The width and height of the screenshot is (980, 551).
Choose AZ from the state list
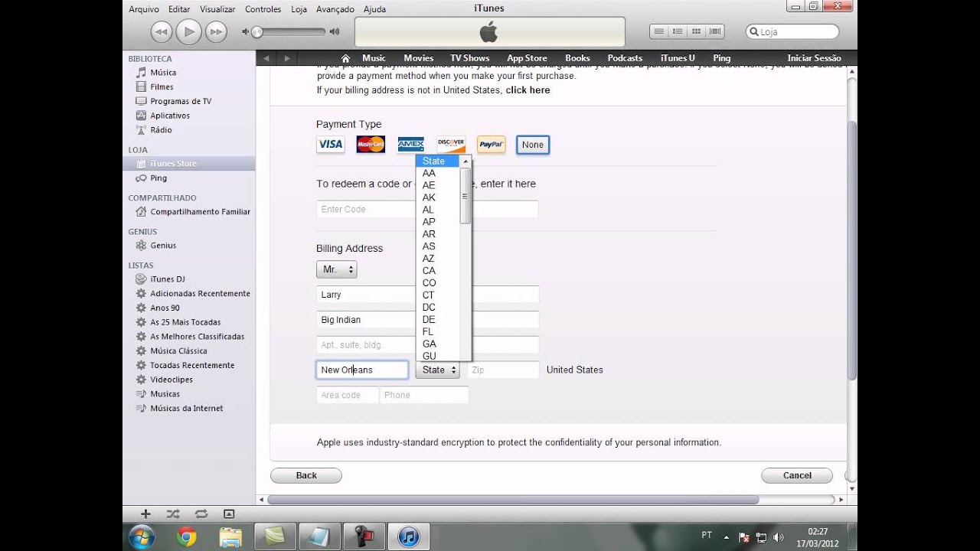click(x=428, y=259)
